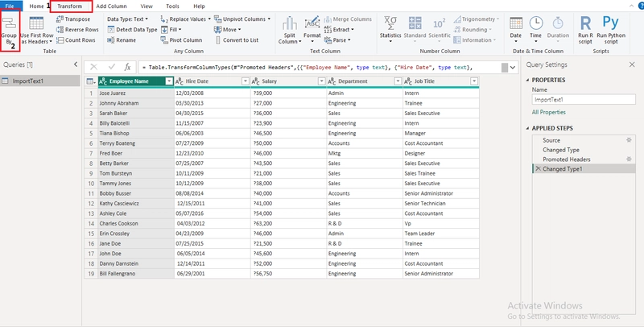Click the gear icon beside Source step

coord(629,140)
